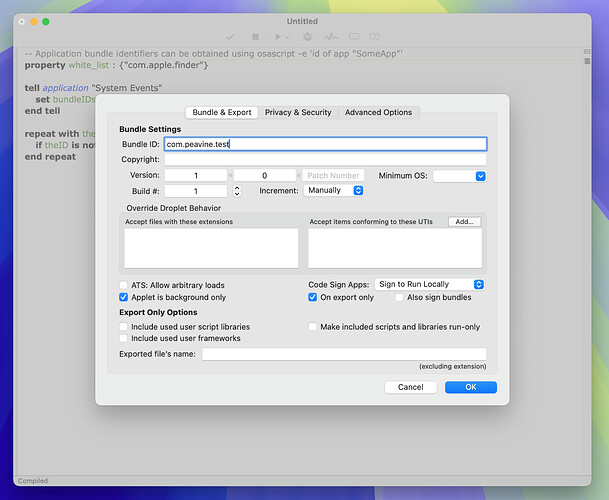
Task: Click the "Compiled" status text
Action: click(x=33, y=481)
